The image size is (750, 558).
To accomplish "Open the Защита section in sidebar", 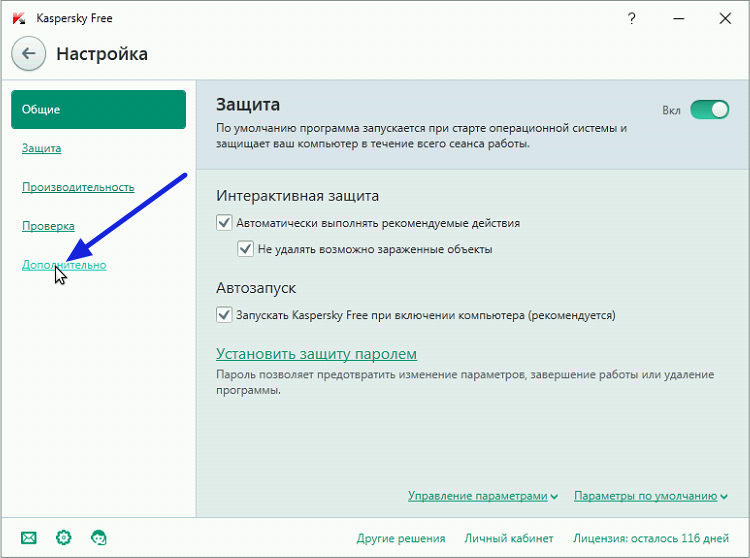I will 42,148.
